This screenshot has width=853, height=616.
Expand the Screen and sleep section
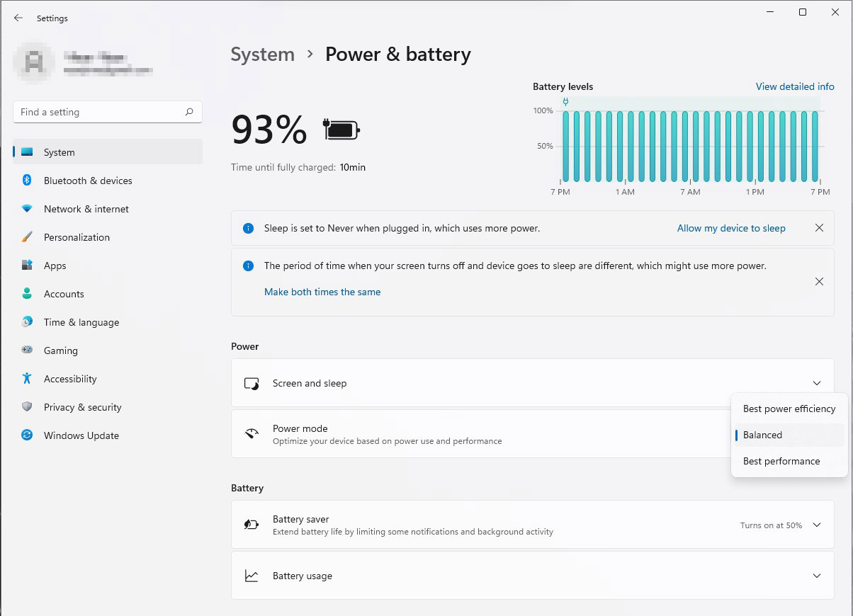[x=817, y=383]
